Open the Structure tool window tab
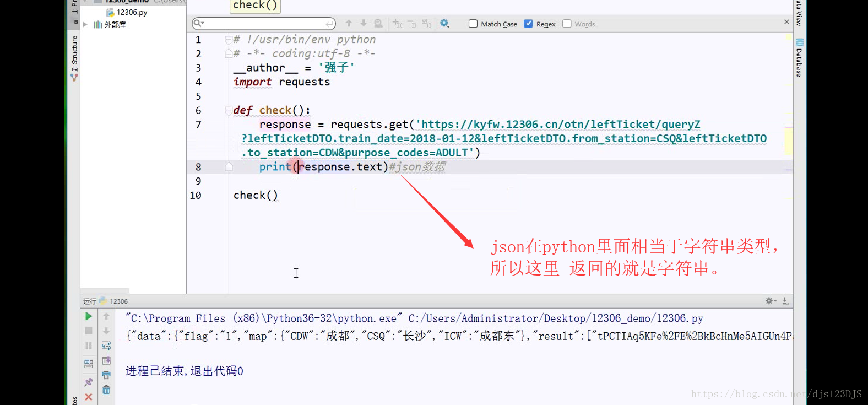The width and height of the screenshot is (868, 405). 74,58
